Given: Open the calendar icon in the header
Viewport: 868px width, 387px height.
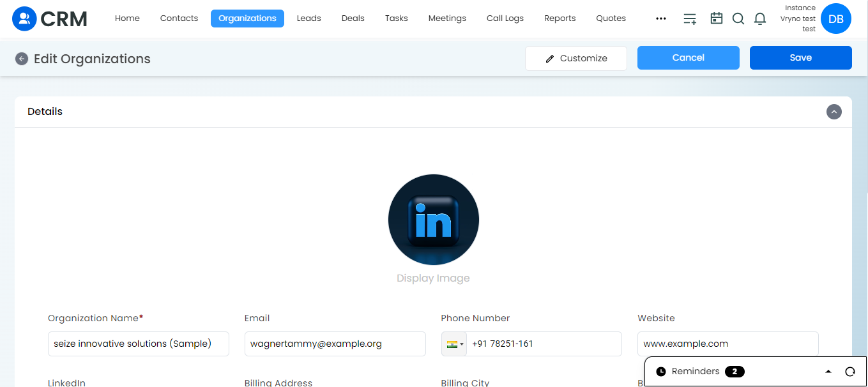Looking at the screenshot, I should pos(717,19).
